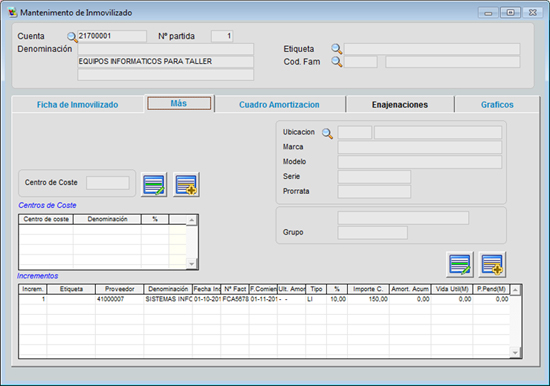Click the Vida Util(M) column header

tap(452, 289)
